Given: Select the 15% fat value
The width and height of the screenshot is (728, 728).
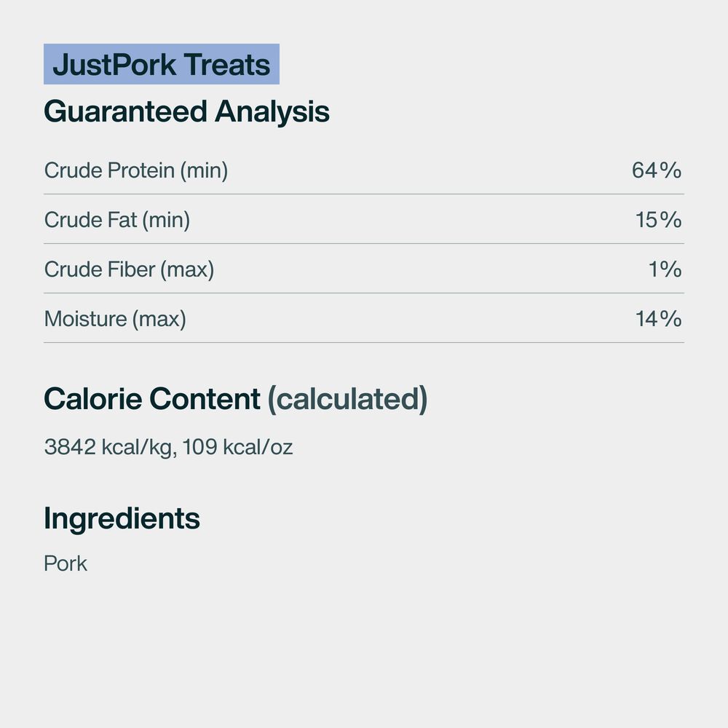Looking at the screenshot, I should [x=658, y=220].
